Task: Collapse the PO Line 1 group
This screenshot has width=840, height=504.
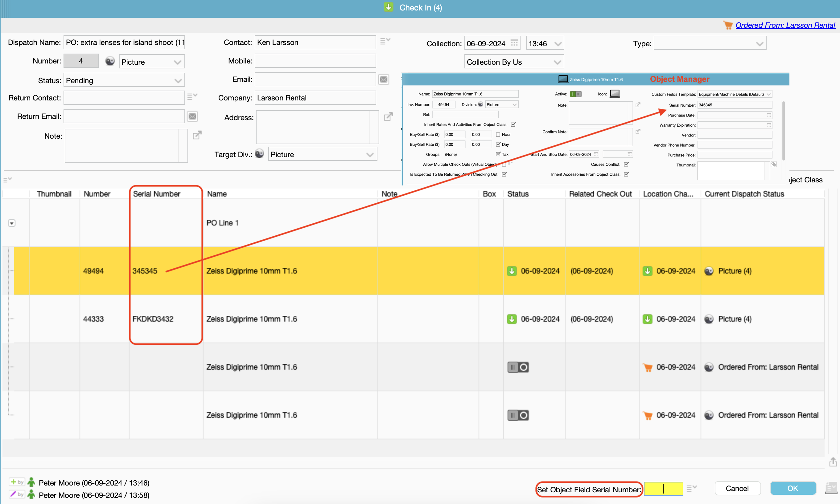Action: (11, 223)
